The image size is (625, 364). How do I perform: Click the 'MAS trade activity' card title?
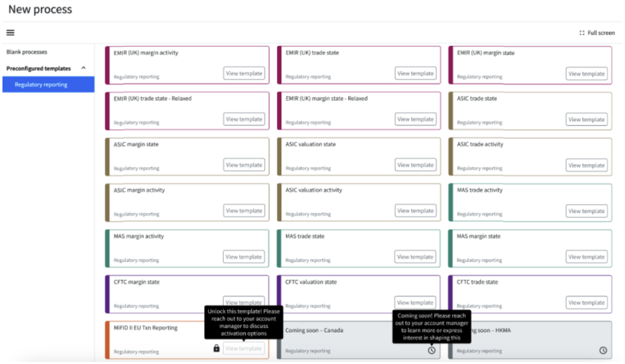coord(480,190)
